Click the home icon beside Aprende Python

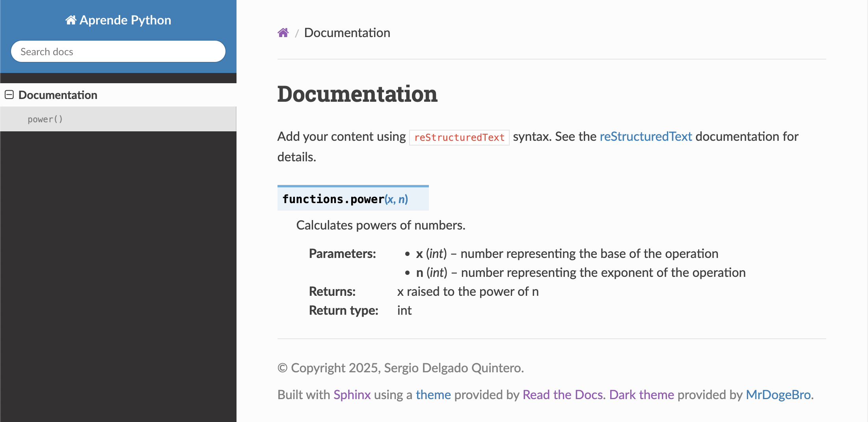(71, 20)
